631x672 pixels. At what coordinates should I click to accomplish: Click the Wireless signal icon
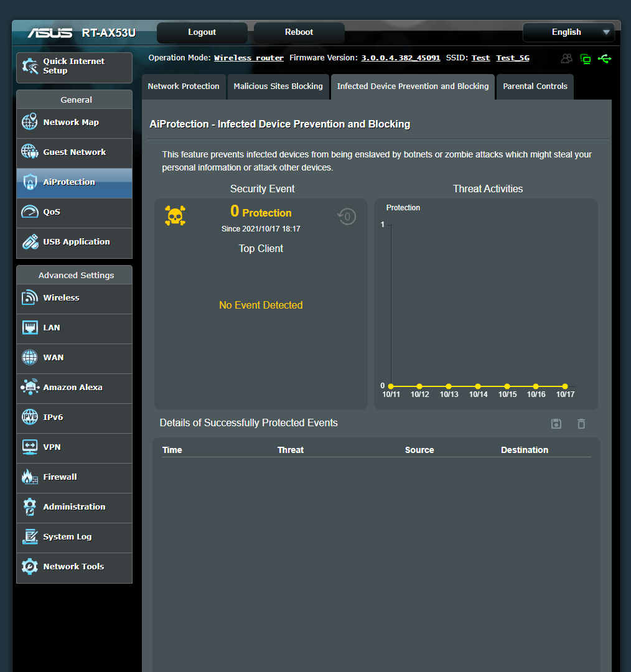(x=30, y=297)
